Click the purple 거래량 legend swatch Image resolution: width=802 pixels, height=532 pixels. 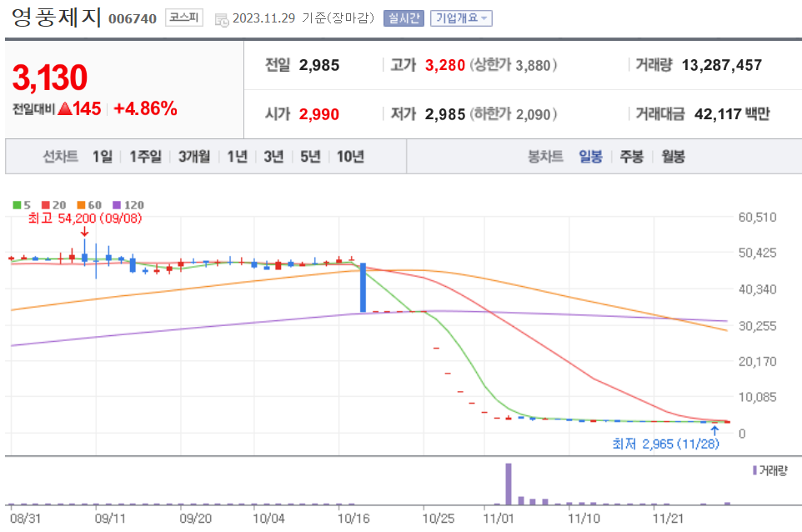click(754, 470)
